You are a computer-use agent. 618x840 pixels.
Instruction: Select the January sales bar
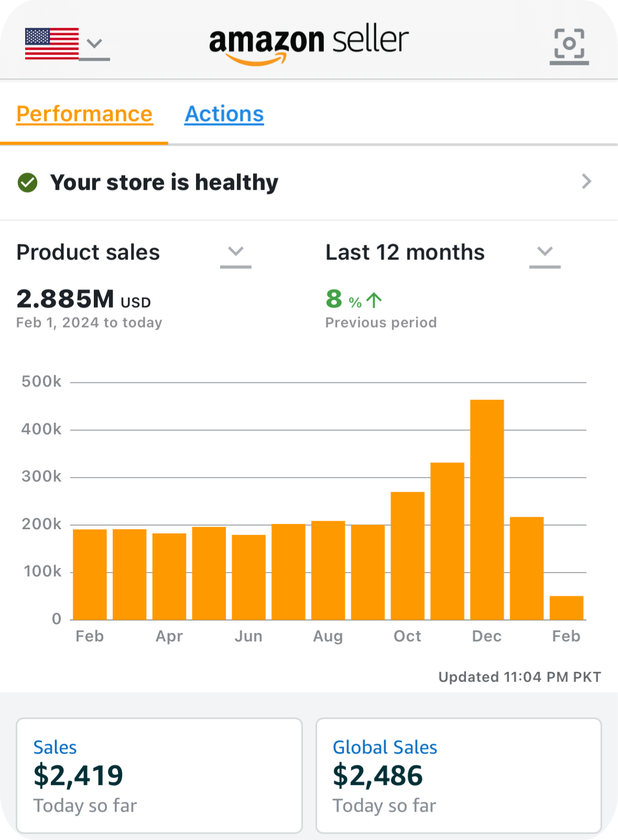[527, 569]
